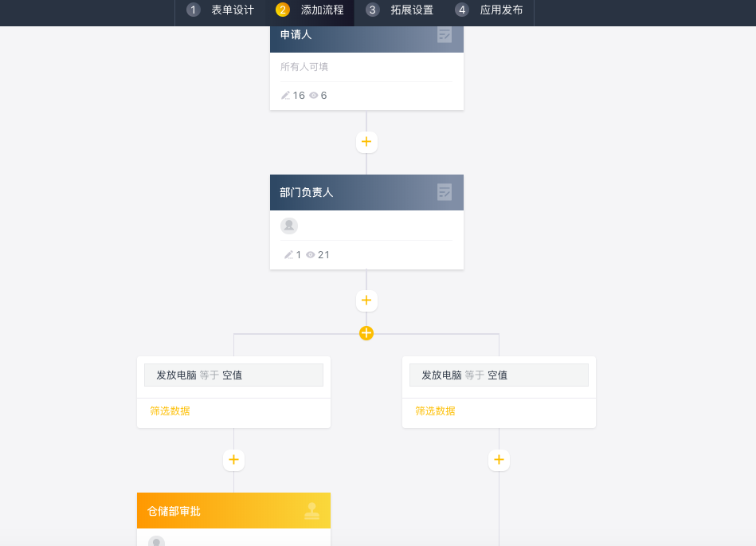Click plus button below 部门负责人 node
Viewport: 756px width, 546px height.
coord(366,300)
